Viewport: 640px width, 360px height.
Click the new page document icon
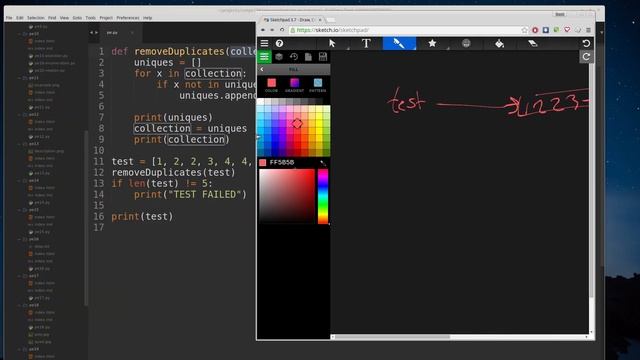click(308, 57)
